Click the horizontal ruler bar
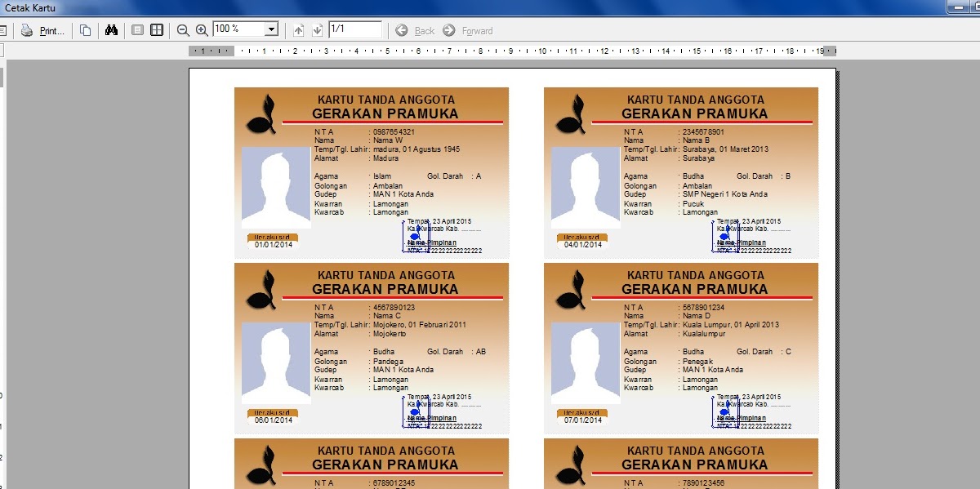Viewport: 980px width, 489px height. coord(513,51)
